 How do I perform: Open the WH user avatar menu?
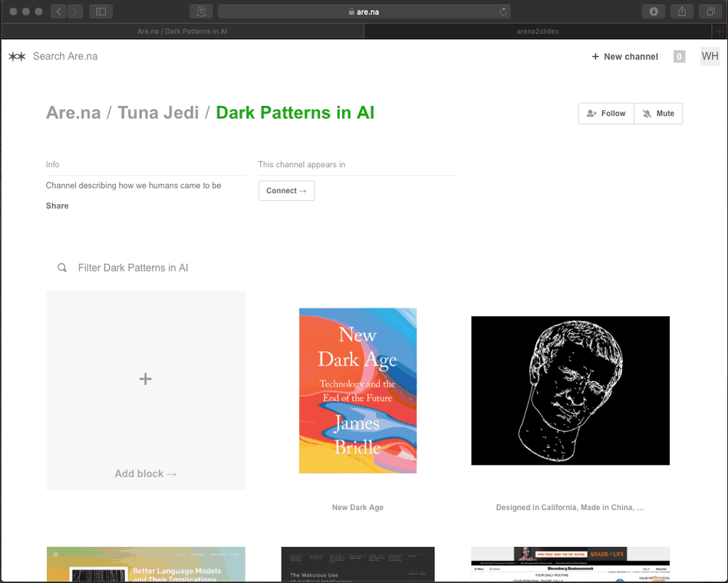point(710,56)
